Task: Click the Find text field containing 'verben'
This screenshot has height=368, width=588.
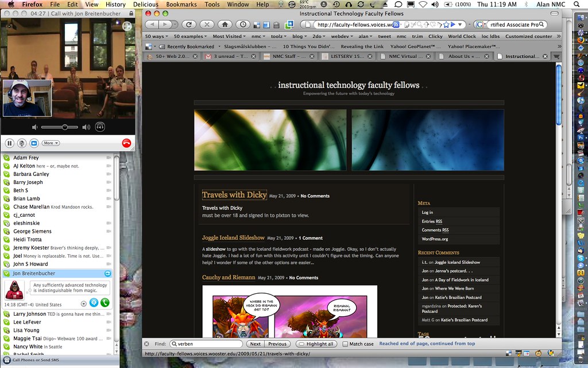Action: [x=206, y=344]
